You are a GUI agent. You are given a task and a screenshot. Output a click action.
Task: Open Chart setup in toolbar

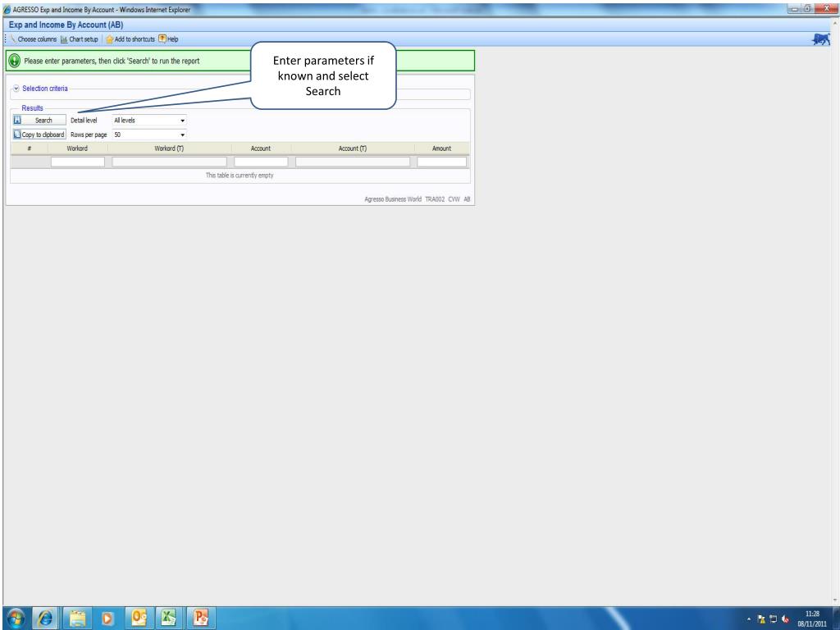point(80,39)
